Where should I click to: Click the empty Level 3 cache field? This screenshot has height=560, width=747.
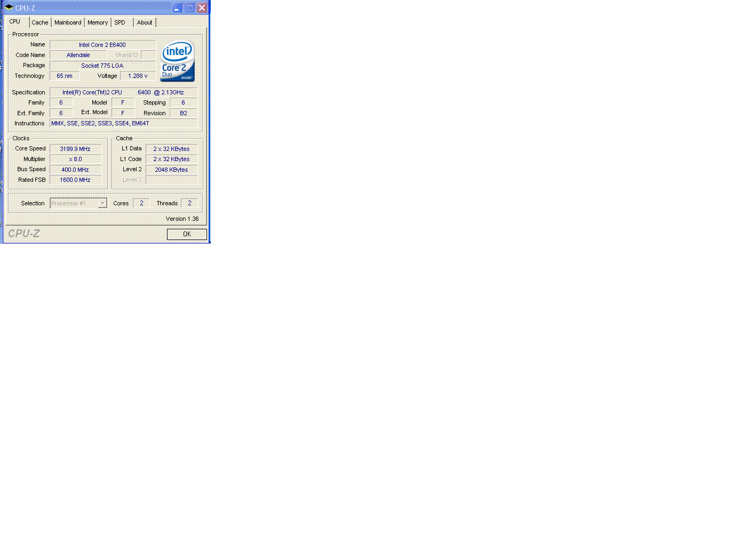(171, 180)
